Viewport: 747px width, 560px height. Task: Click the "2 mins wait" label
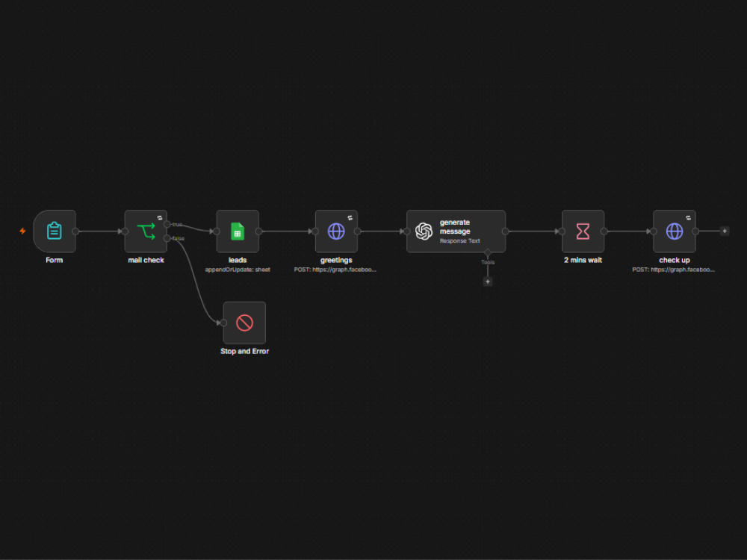583,260
